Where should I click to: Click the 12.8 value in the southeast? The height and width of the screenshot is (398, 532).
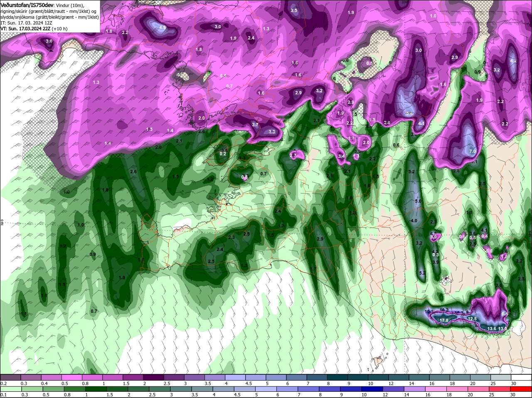tap(472, 319)
